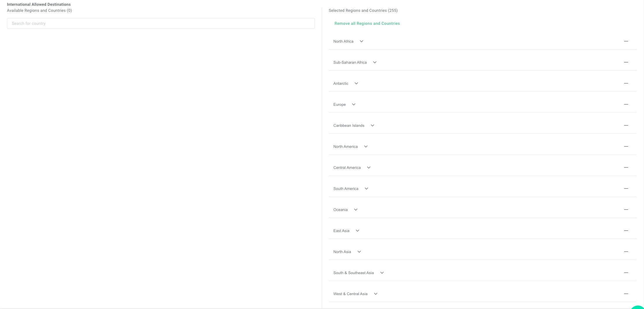644x309 pixels.
Task: Expand Antarctic chevron
Action: (x=356, y=83)
